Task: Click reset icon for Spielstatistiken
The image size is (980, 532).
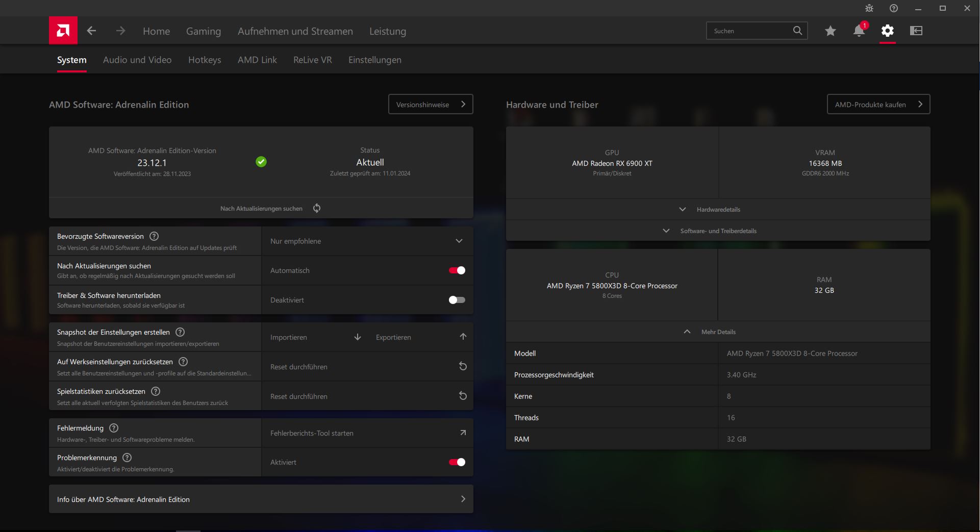Action: click(x=463, y=396)
